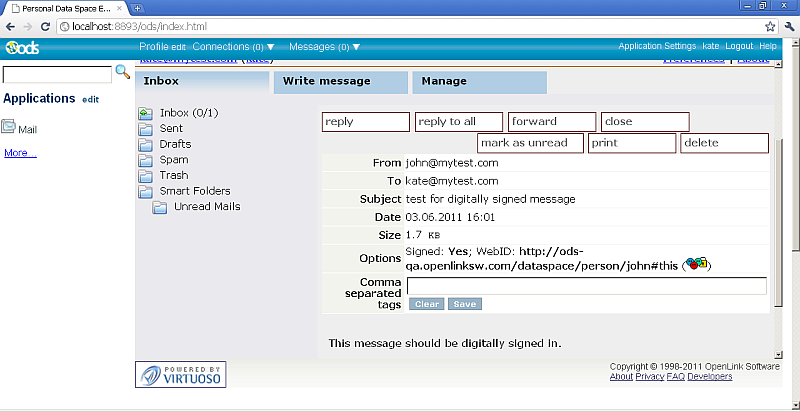Switch to the Manage tab
The width and height of the screenshot is (800, 412).
(444, 81)
